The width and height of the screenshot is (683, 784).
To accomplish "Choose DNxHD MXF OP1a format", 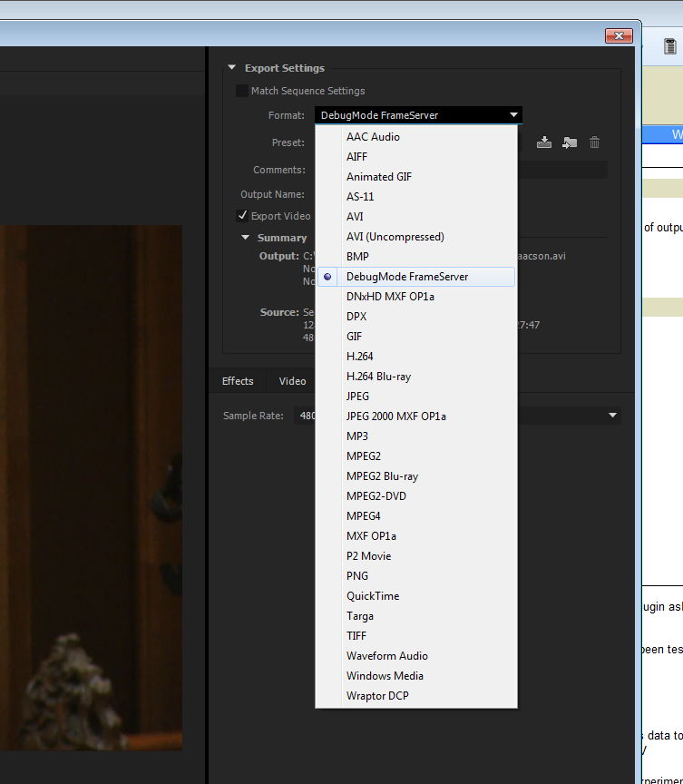I will 416,297.
